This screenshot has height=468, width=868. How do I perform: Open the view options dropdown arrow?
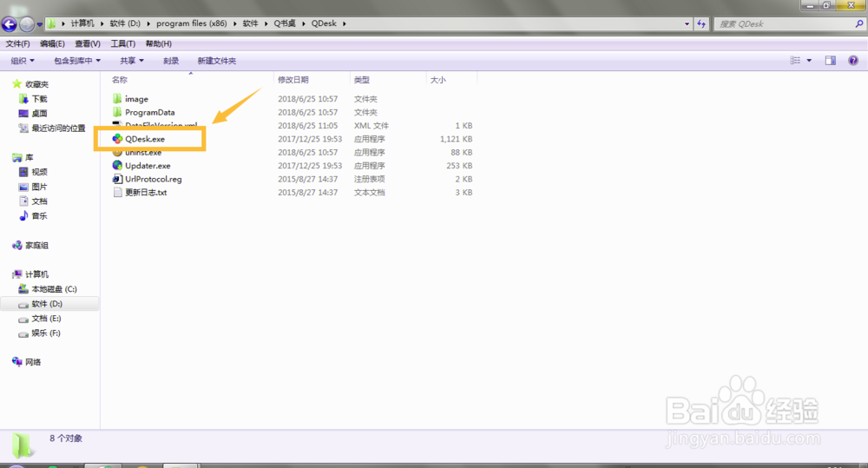[809, 61]
